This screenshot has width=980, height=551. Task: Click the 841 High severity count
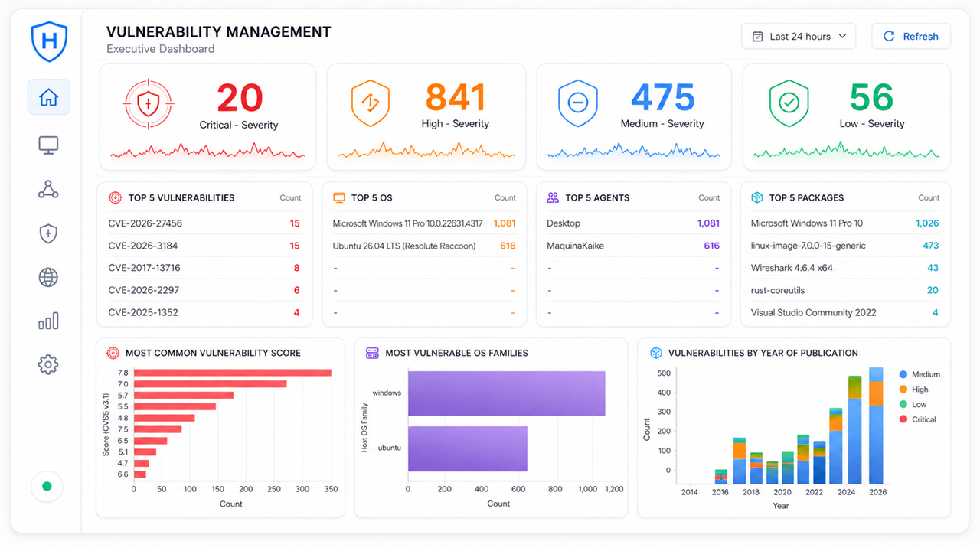tap(456, 97)
